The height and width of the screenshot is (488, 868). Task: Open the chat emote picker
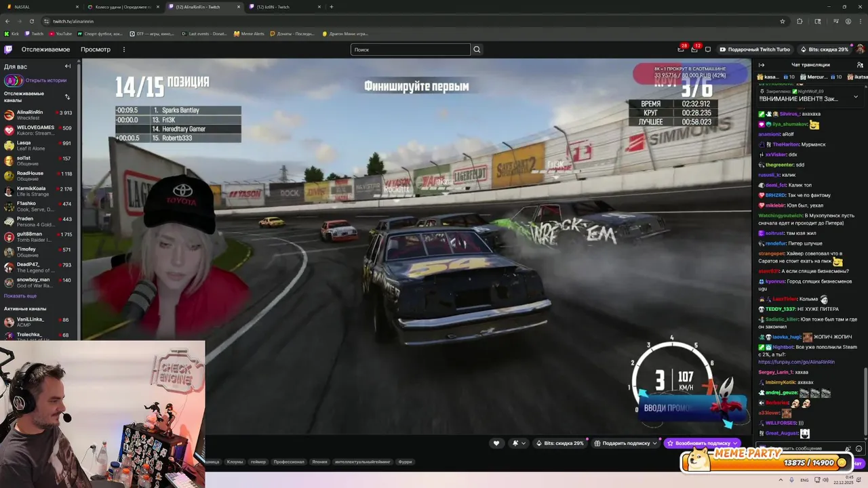coord(859,449)
